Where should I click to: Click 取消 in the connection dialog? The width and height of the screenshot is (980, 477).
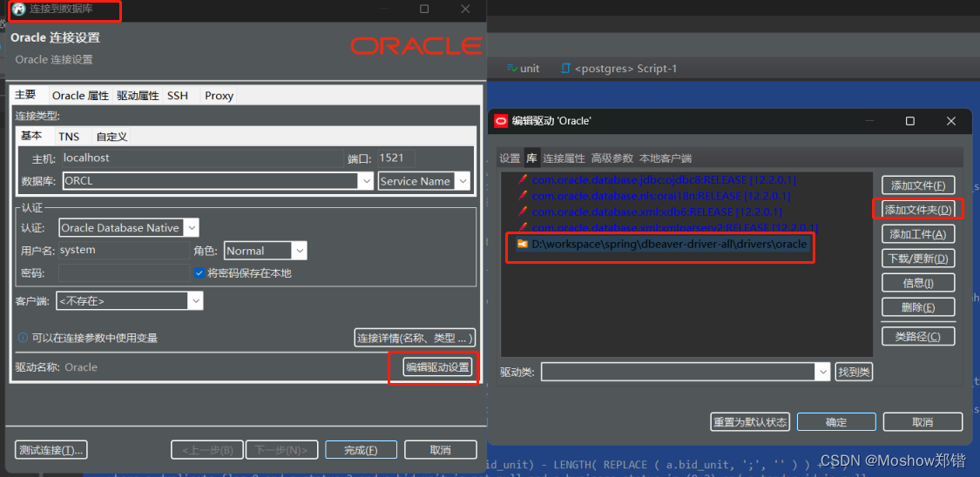(441, 449)
